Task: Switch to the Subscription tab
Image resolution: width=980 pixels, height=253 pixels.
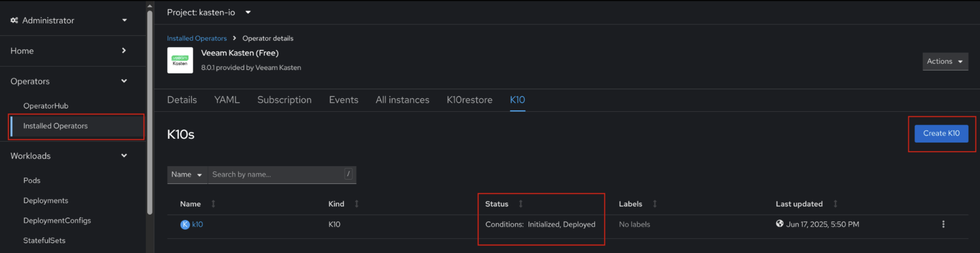Action: pos(284,100)
